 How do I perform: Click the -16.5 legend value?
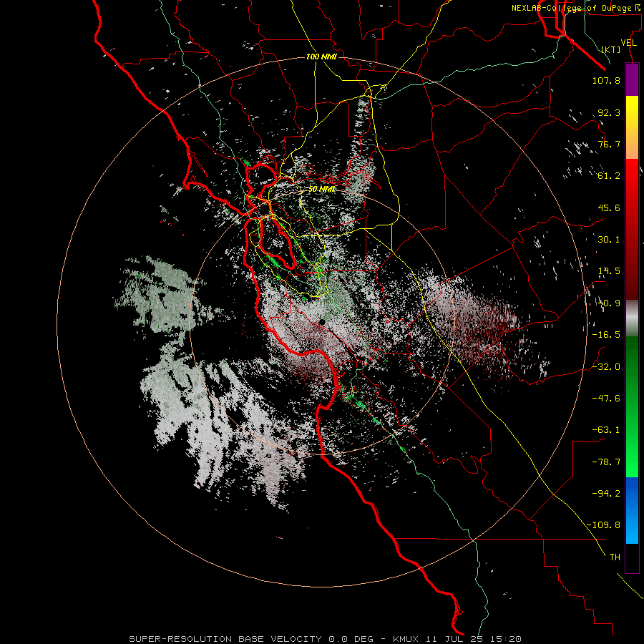(606, 335)
